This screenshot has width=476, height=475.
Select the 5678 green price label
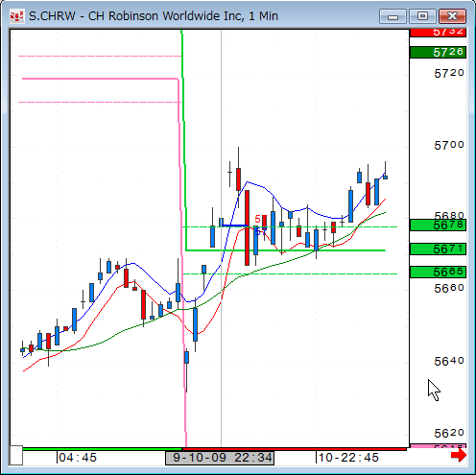(x=438, y=226)
